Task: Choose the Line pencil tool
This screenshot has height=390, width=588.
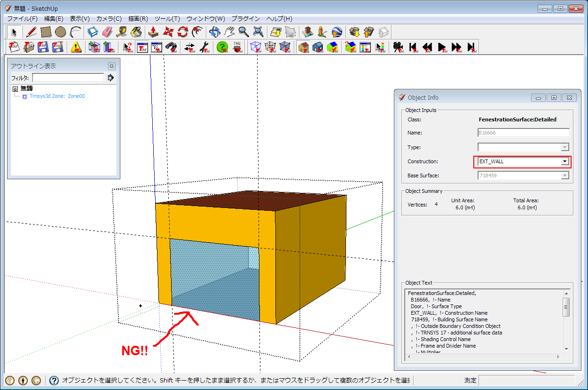Action: click(31, 32)
